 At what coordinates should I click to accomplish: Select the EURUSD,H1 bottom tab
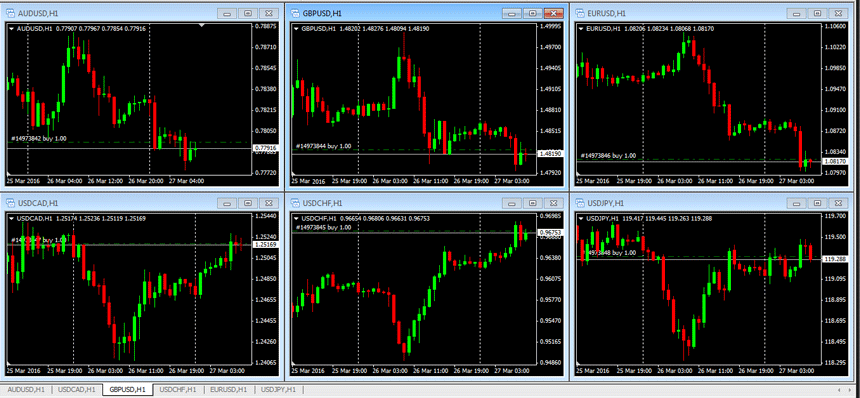[228, 390]
